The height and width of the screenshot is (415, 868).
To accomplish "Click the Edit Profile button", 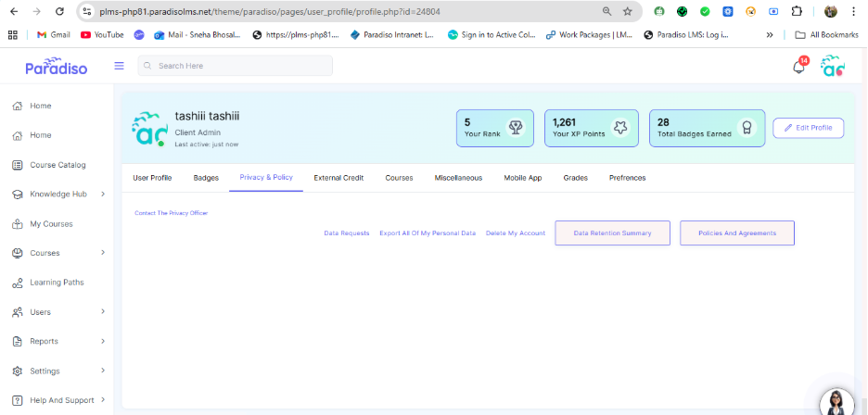I will click(809, 128).
